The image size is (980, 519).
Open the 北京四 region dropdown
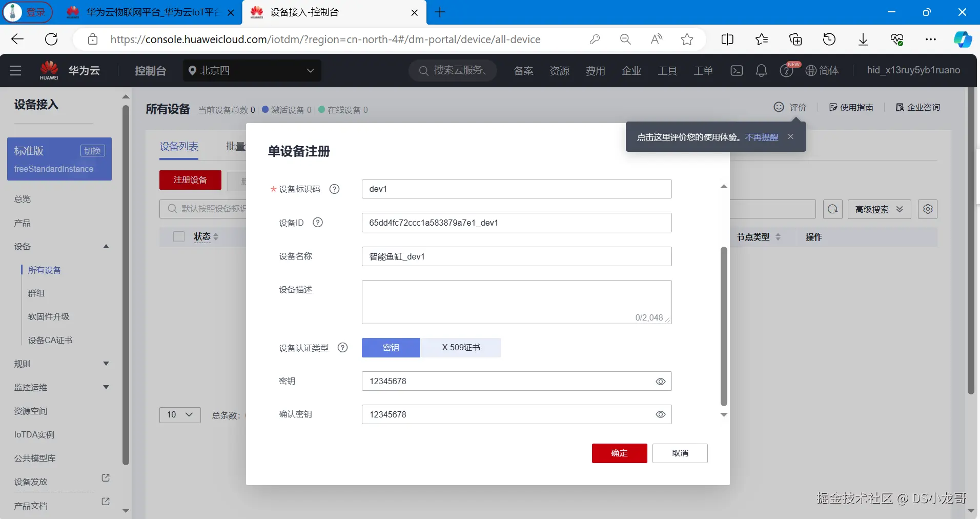(252, 71)
